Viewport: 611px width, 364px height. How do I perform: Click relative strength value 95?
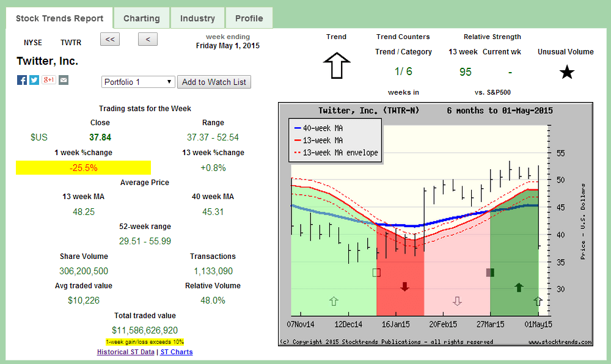click(465, 72)
